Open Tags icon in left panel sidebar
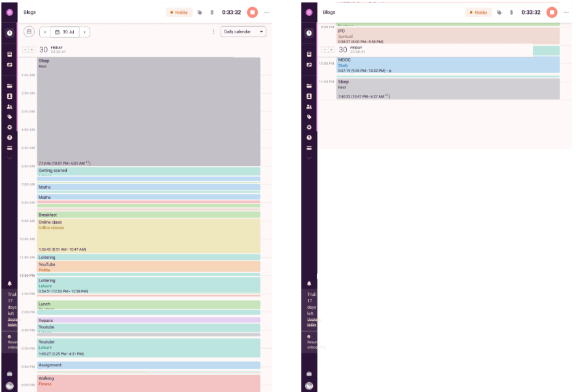The width and height of the screenshot is (576, 392). pos(10,117)
